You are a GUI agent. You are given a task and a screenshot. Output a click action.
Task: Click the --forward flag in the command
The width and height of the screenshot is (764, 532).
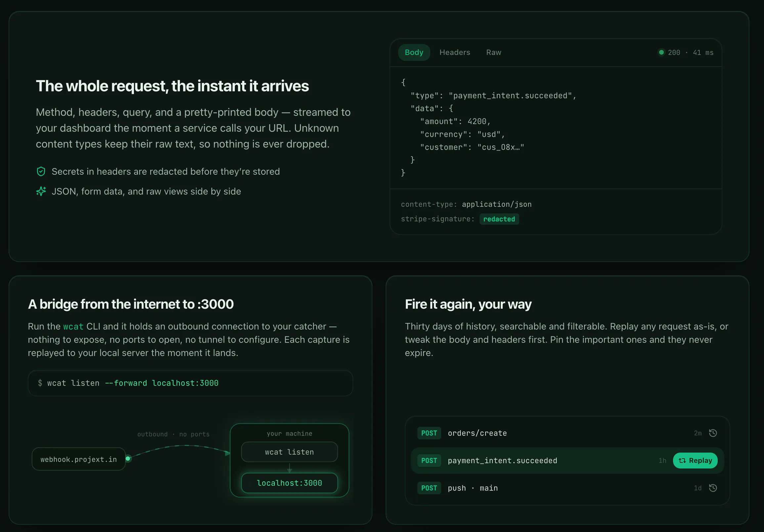[126, 383]
